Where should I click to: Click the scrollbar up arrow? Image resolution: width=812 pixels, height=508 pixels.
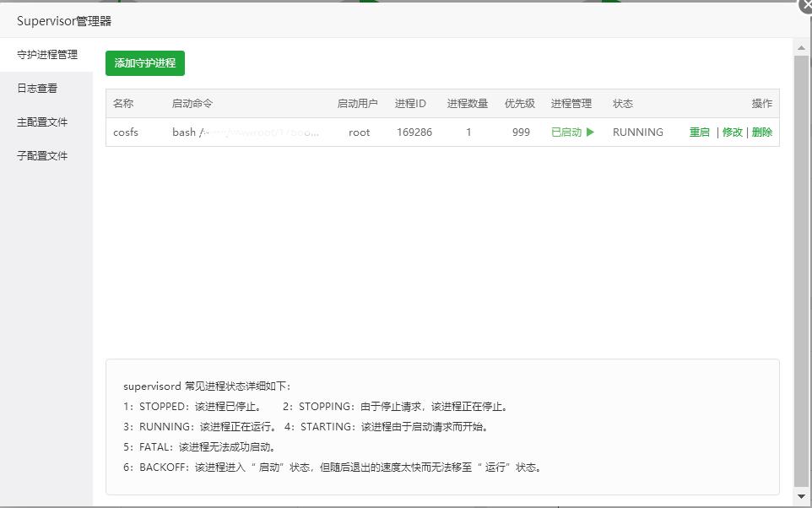pyautogui.click(x=802, y=47)
